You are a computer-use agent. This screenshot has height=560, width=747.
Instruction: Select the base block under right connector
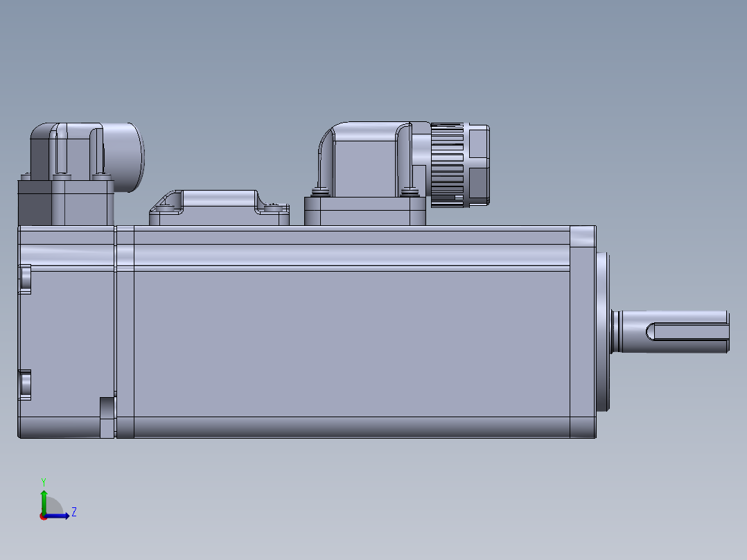click(x=365, y=211)
